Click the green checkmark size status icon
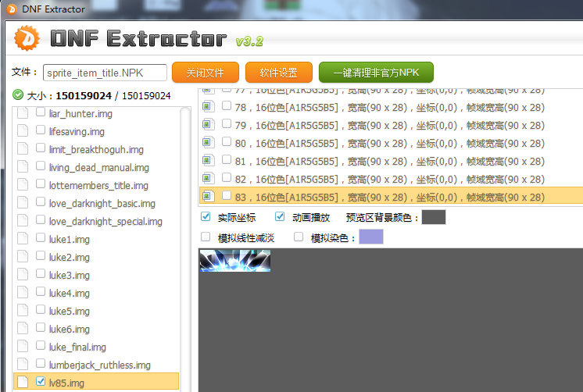This screenshot has height=392, width=583. tap(18, 95)
